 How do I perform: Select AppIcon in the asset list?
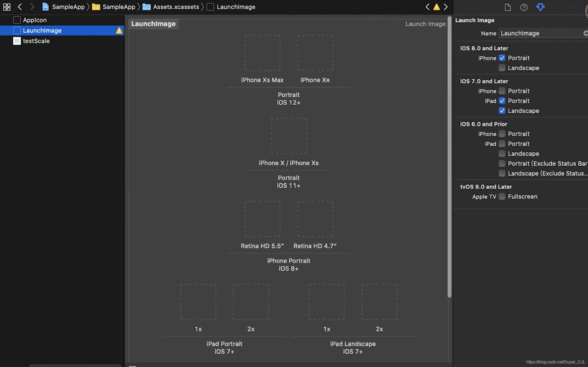point(35,20)
